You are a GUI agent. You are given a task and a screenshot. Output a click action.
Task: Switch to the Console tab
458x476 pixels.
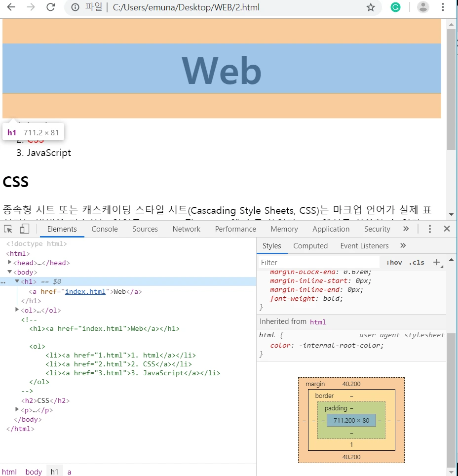[105, 229]
